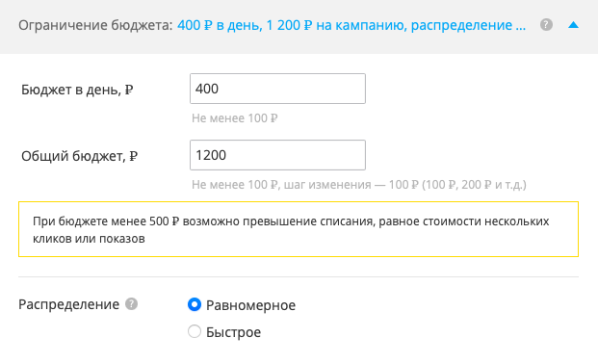Screen dimensions: 598x364
Task: Click the yellow overspend warning notice
Action: click(x=299, y=229)
